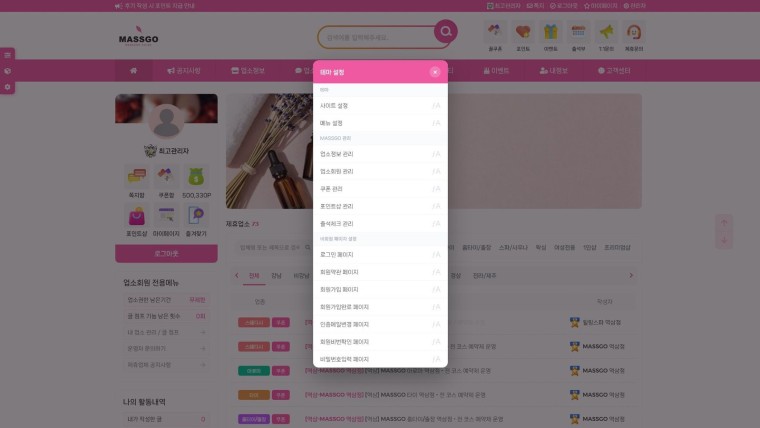Image resolution: width=760 pixels, height=428 pixels.
Task: Open 내정보 in the main navigation
Action: [x=554, y=71]
